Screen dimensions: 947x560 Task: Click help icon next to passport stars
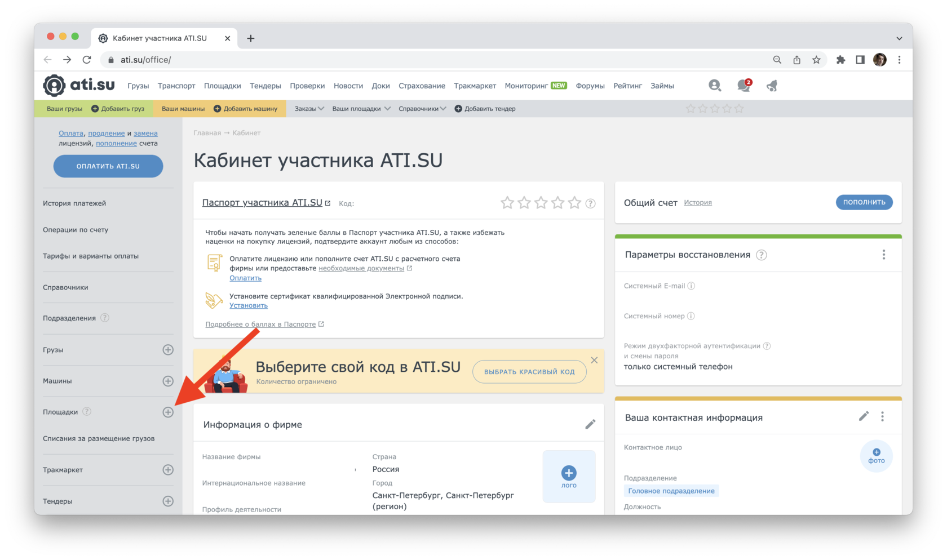pos(590,203)
